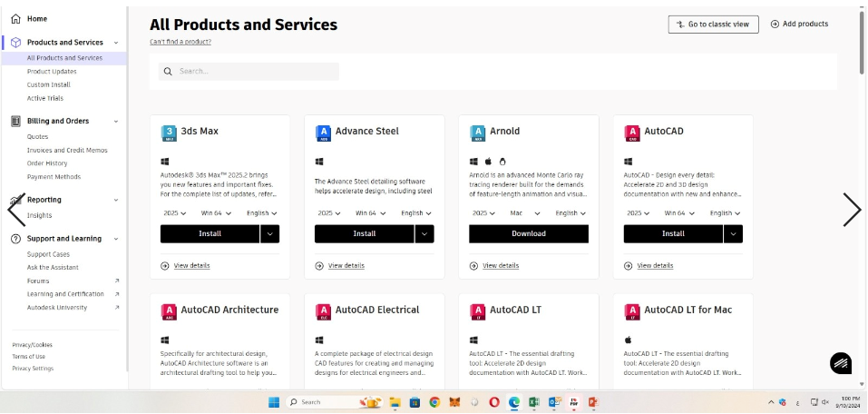This screenshot has height=414, width=868.
Task: Select All Products and Services in sidebar
Action: (64, 58)
